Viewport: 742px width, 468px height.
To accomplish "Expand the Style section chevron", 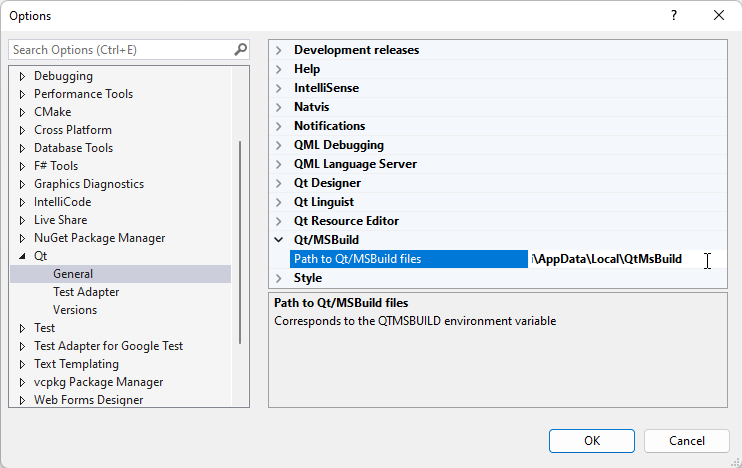I will tap(279, 278).
